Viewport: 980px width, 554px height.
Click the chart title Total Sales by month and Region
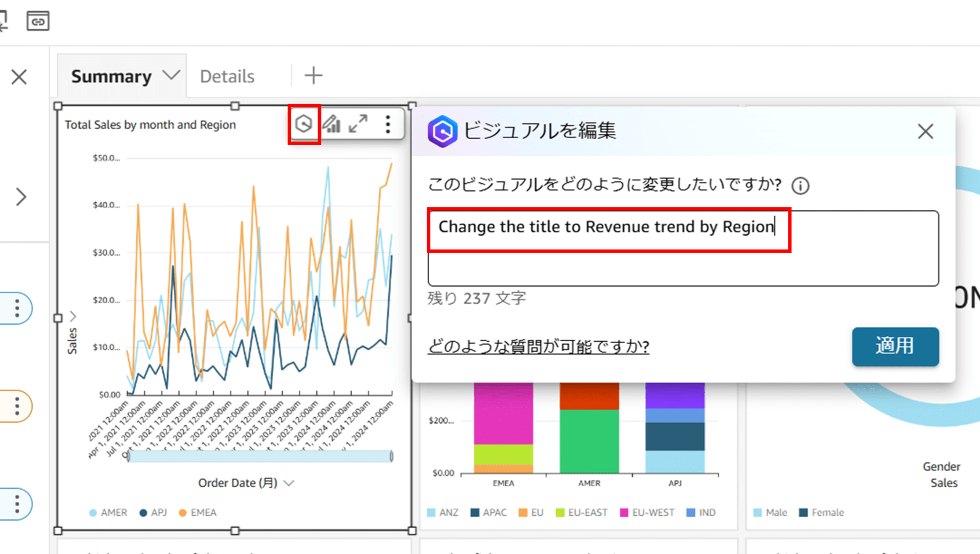point(150,125)
